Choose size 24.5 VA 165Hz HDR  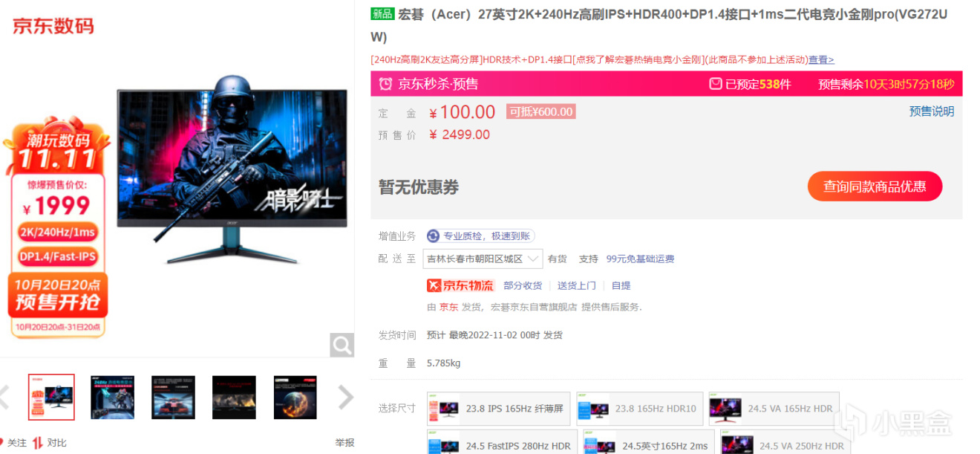click(774, 409)
